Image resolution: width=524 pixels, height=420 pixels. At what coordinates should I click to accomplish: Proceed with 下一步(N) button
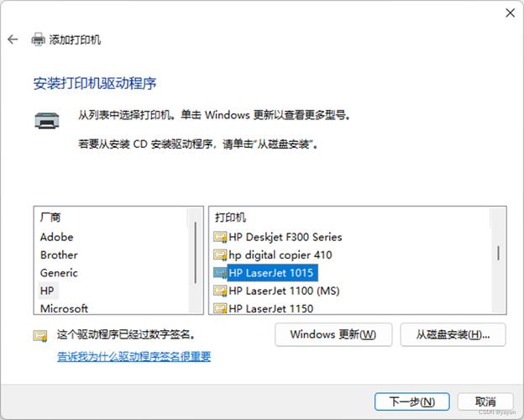412,402
